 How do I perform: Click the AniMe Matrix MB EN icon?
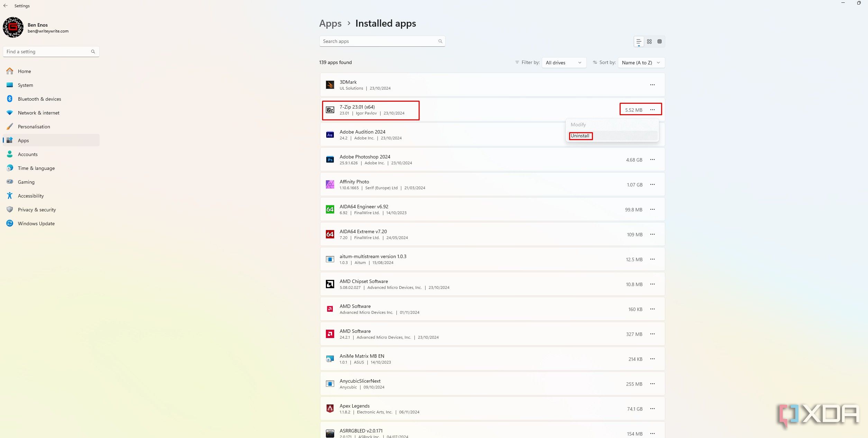point(330,359)
